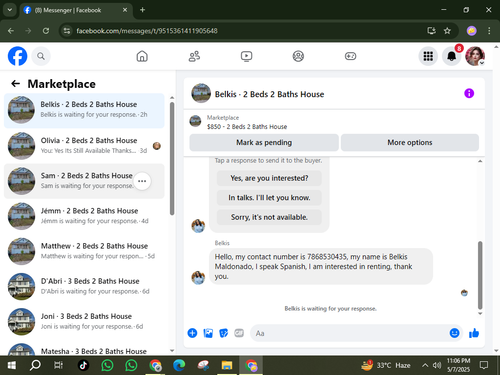Screen dimensions: 500x375
Task: Open the Windows notification center
Action: point(484,365)
